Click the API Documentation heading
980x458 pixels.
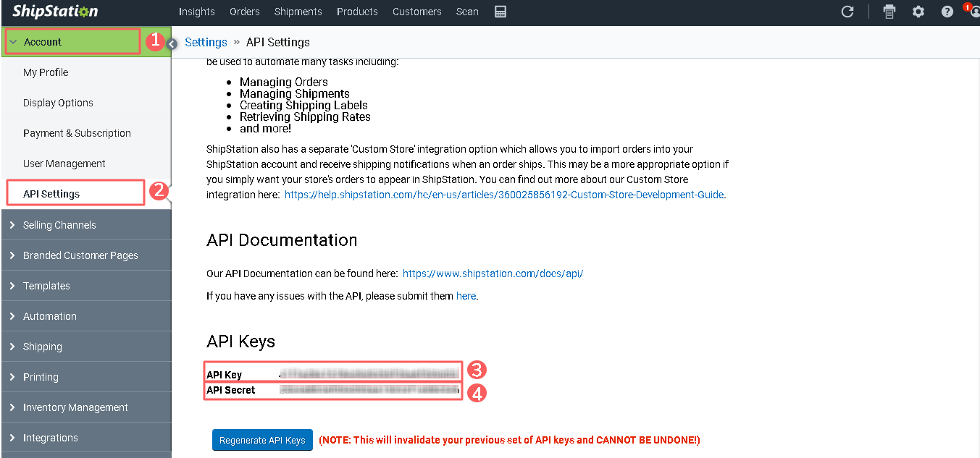pos(282,240)
